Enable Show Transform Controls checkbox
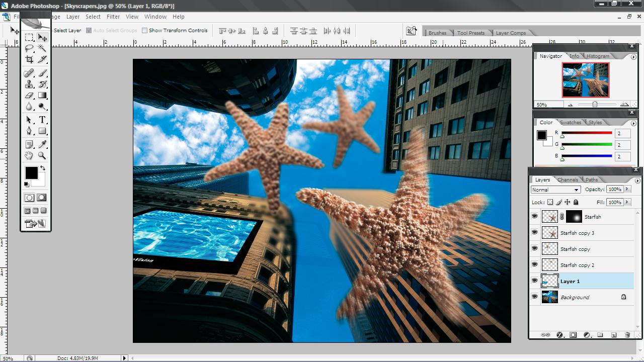This screenshot has width=644, height=362. pos(145,30)
